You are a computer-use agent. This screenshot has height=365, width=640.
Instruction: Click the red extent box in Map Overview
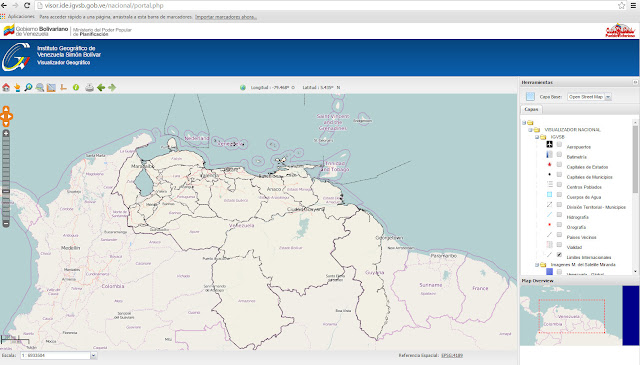[571, 316]
